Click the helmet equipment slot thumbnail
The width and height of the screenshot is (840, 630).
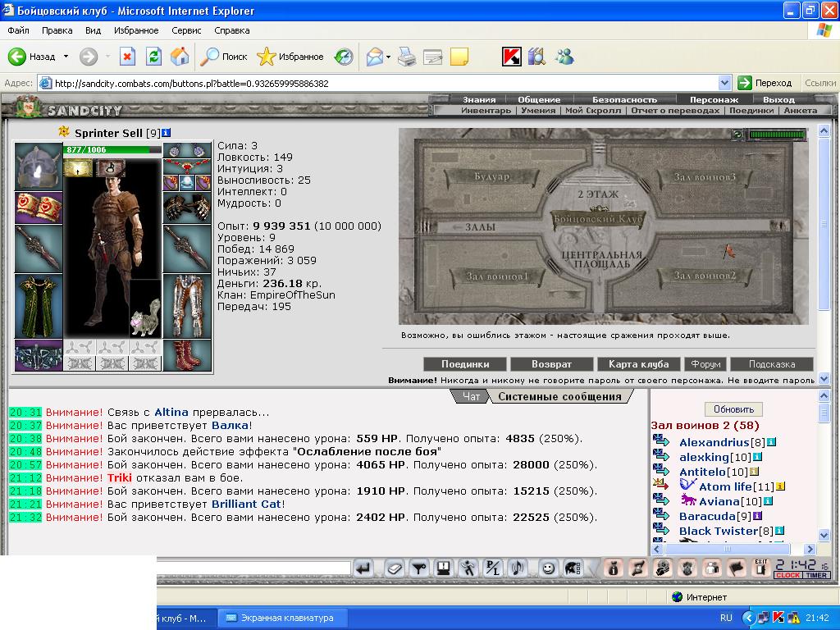[39, 167]
